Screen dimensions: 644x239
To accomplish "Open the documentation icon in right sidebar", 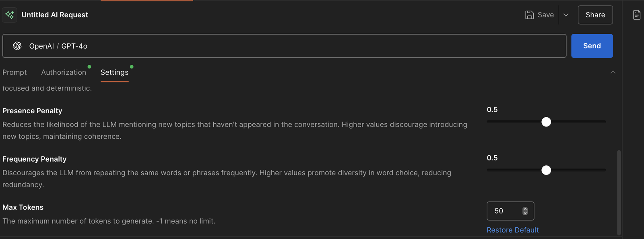I will pos(636,15).
